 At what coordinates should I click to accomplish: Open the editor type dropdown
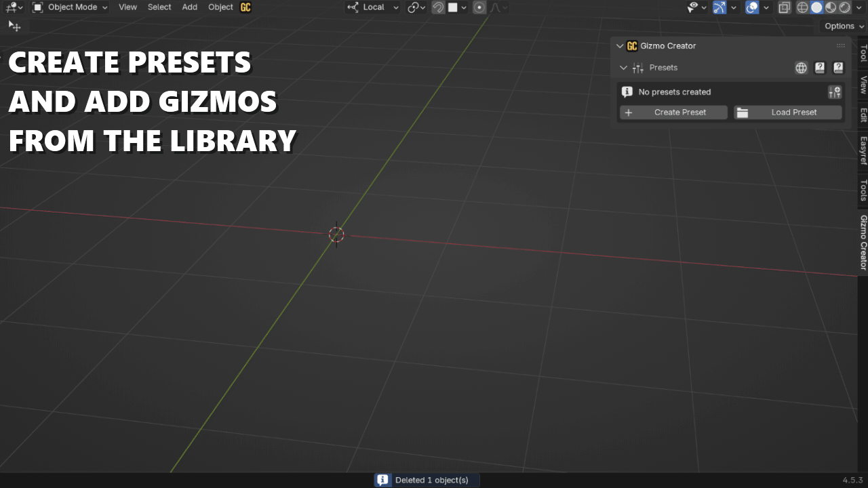14,7
